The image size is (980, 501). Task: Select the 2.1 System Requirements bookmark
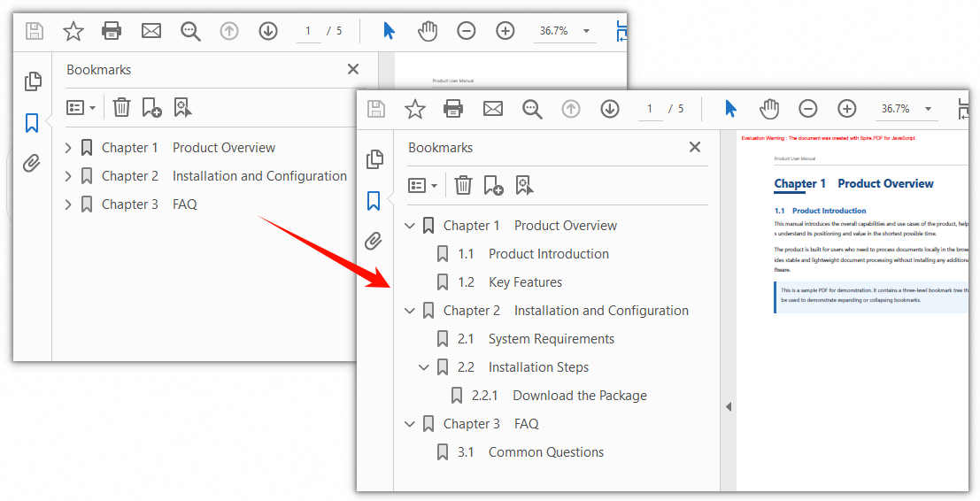tap(536, 339)
